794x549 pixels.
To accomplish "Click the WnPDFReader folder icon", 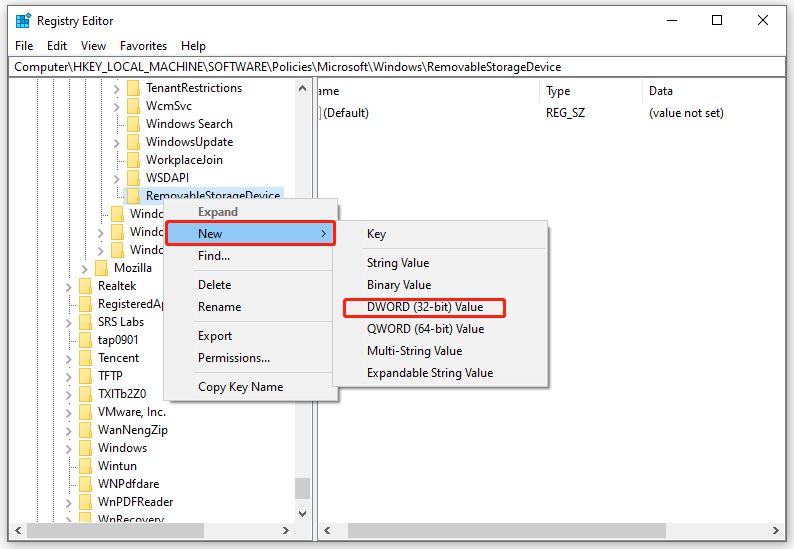I will click(x=86, y=502).
